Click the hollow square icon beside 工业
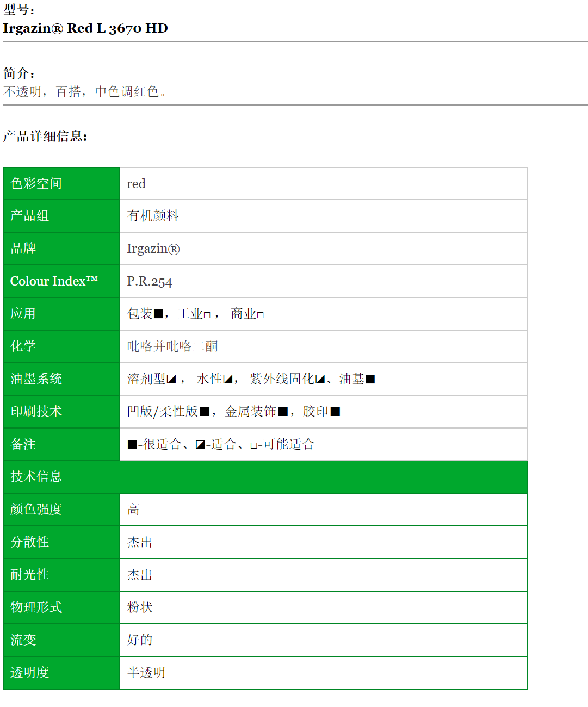Screen dimensions: 588x707 point(207,315)
